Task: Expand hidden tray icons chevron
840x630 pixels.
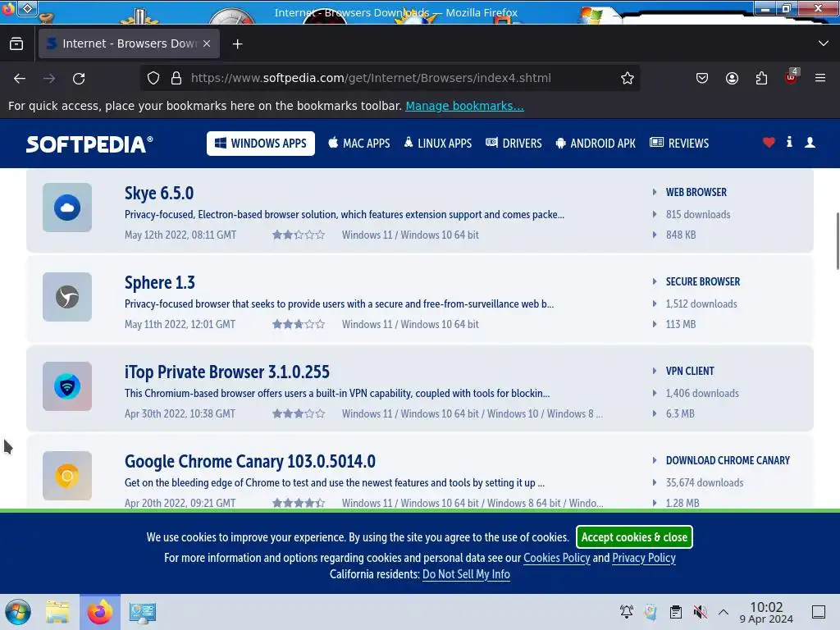Action: pyautogui.click(x=724, y=612)
